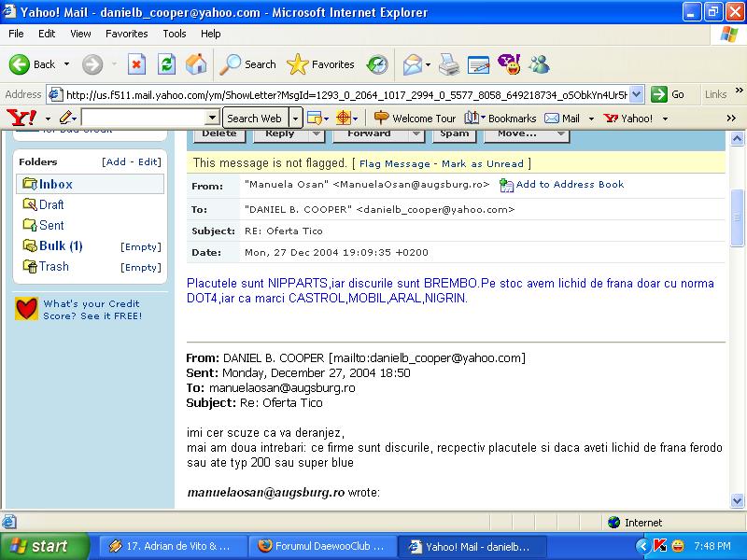Click the pencil highlight icon in Yahoo toolbar
This screenshot has width=747, height=560.
pos(65,119)
